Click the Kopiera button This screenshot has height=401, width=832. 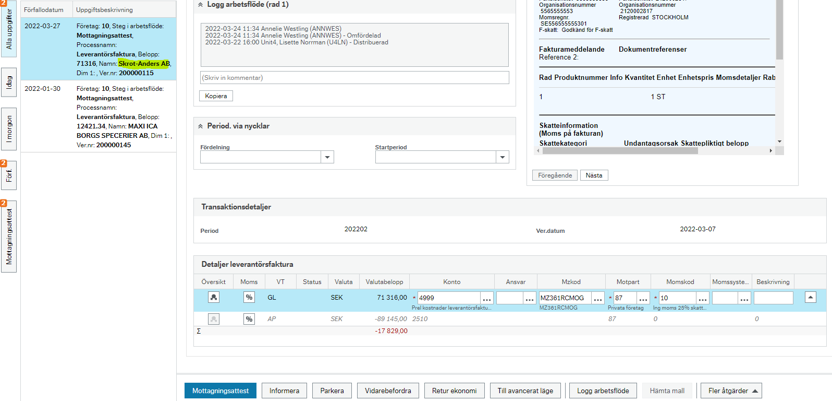click(x=216, y=96)
